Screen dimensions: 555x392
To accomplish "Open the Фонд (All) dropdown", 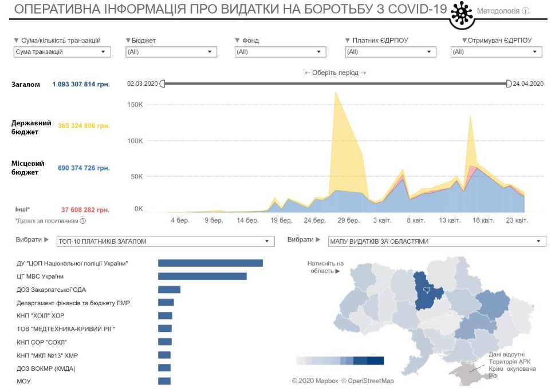I will tap(281, 52).
